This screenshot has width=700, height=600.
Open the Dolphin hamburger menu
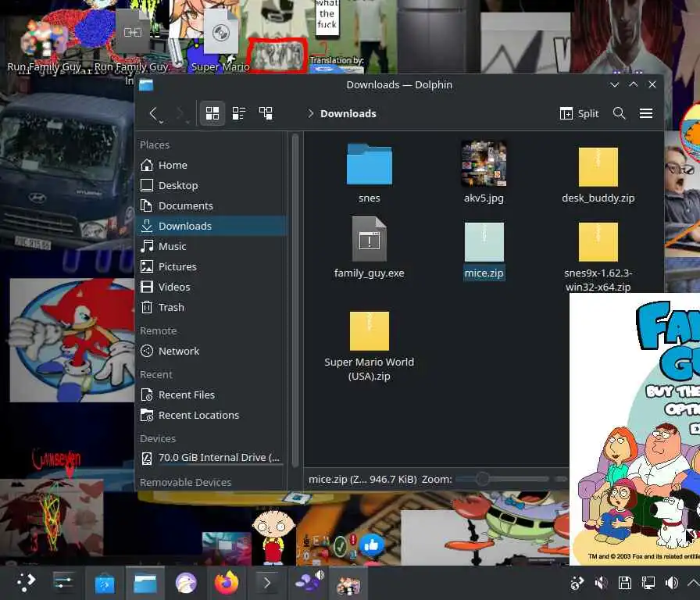tap(646, 113)
